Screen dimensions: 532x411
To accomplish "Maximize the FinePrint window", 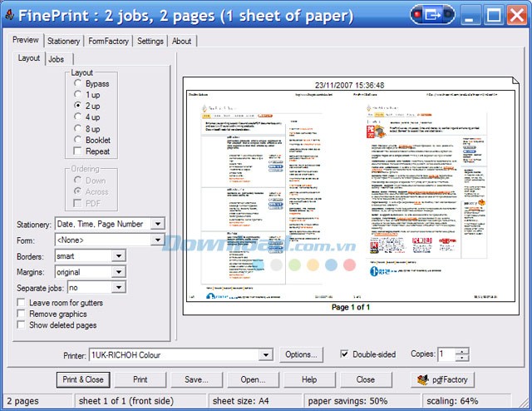I will tap(494, 14).
